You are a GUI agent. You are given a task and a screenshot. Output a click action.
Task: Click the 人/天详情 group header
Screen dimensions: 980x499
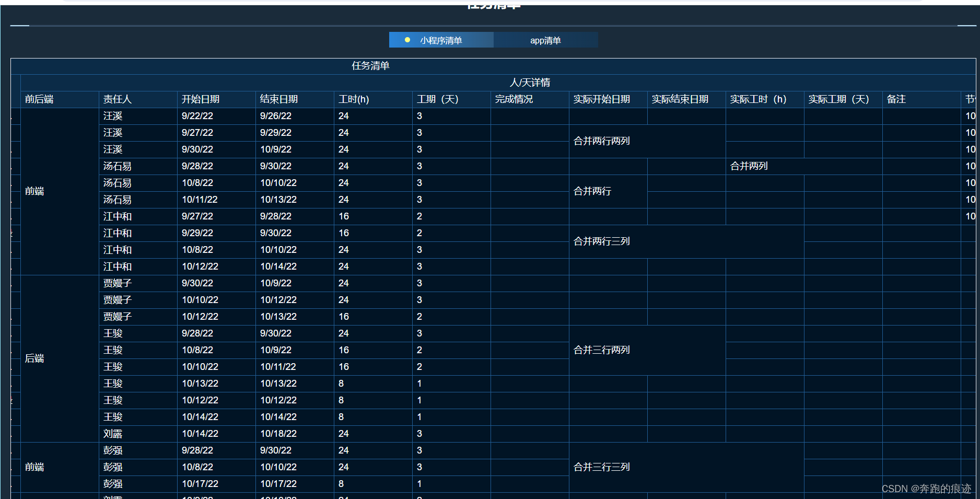[x=530, y=83]
